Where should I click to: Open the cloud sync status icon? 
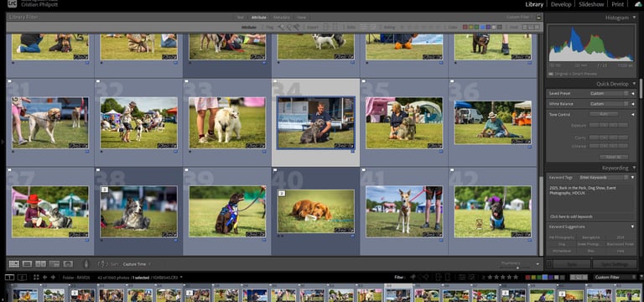pyautogui.click(x=638, y=4)
